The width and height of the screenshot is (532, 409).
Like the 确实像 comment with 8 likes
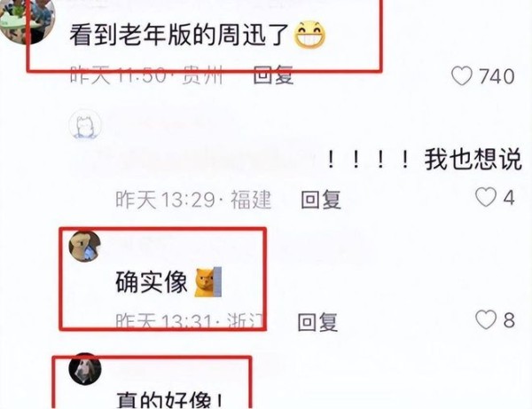pyautogui.click(x=486, y=319)
